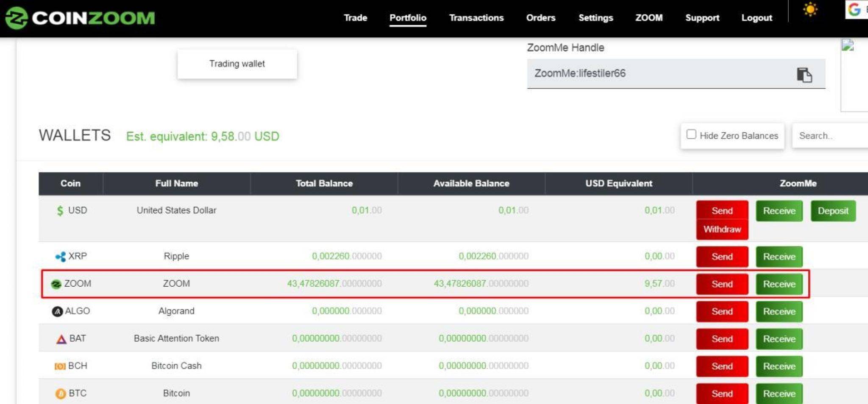
Task: Copy the ZoomMe handle with the clipboard icon
Action: 804,75
